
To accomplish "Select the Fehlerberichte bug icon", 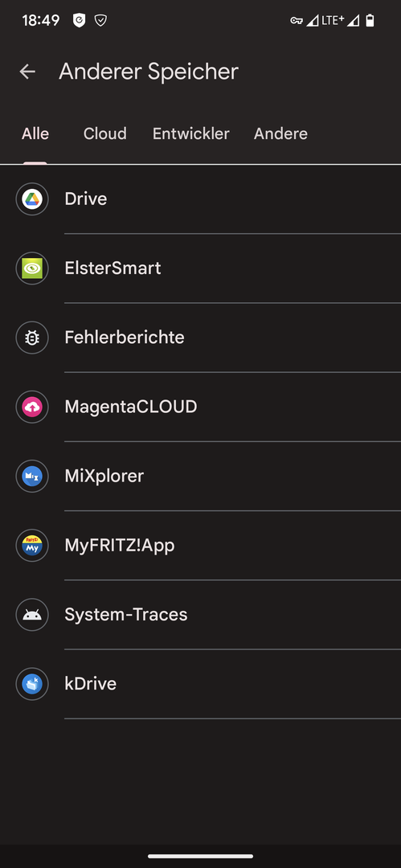I will 32,338.
